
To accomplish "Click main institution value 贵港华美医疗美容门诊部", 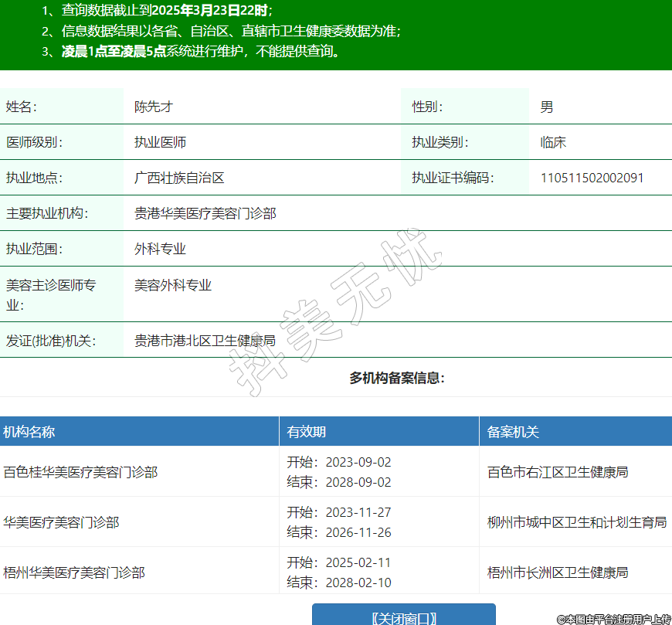I will coord(205,213).
